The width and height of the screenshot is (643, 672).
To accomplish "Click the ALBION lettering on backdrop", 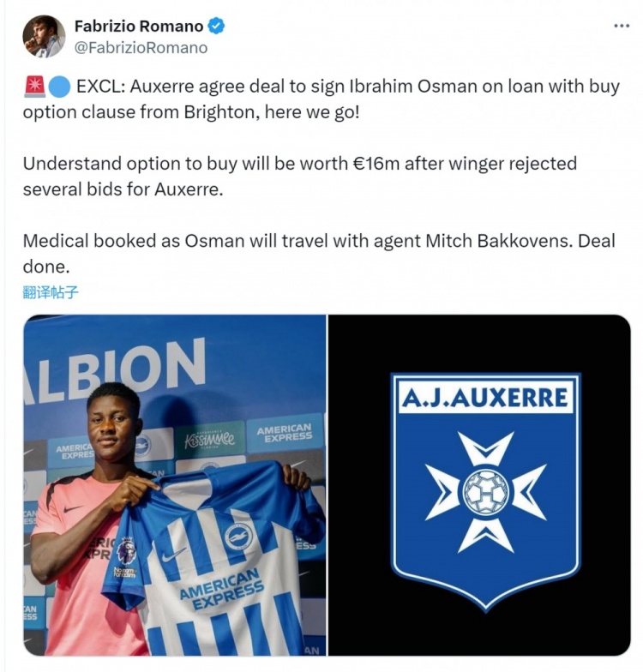I will point(115,369).
